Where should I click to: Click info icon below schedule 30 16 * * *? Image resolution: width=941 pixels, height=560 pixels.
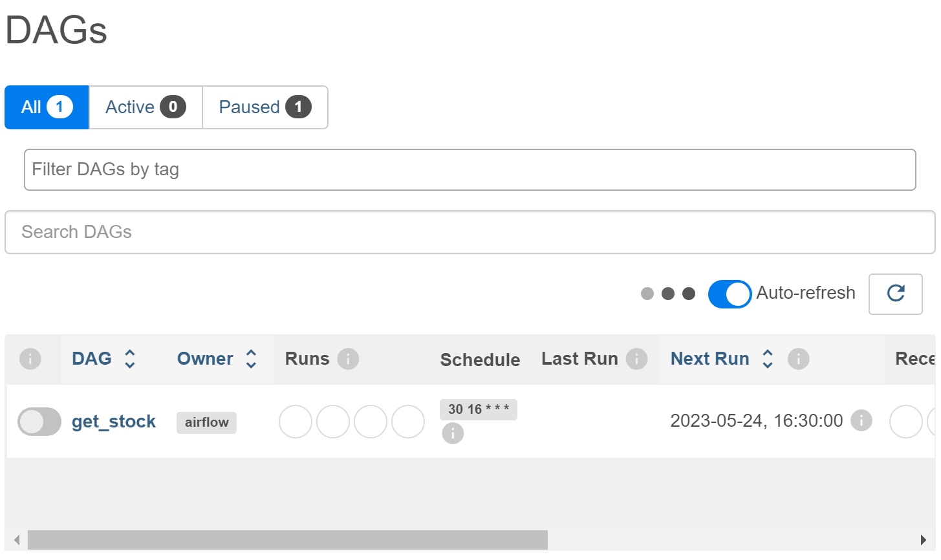453,433
